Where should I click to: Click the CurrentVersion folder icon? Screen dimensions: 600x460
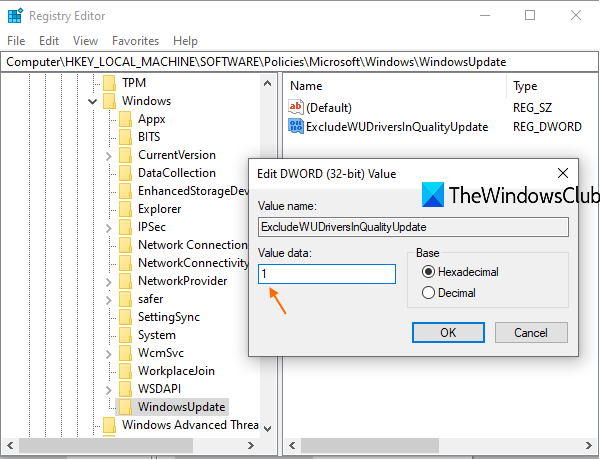[x=125, y=155]
